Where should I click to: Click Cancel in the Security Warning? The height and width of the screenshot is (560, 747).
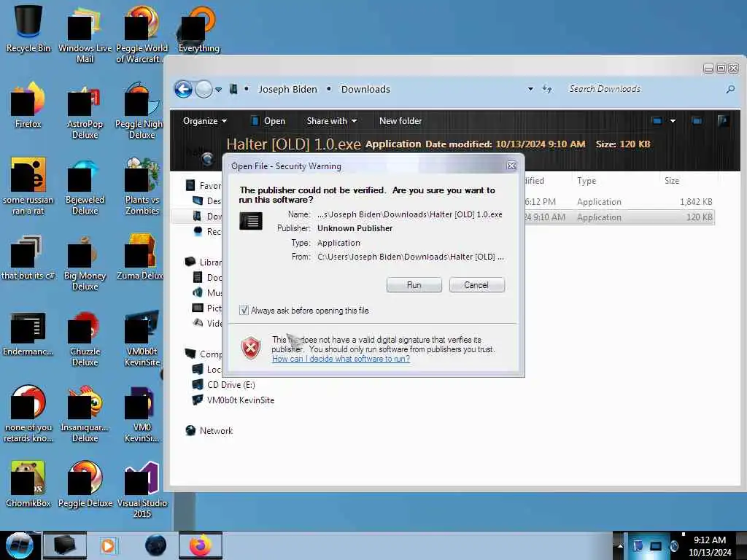[x=476, y=285]
